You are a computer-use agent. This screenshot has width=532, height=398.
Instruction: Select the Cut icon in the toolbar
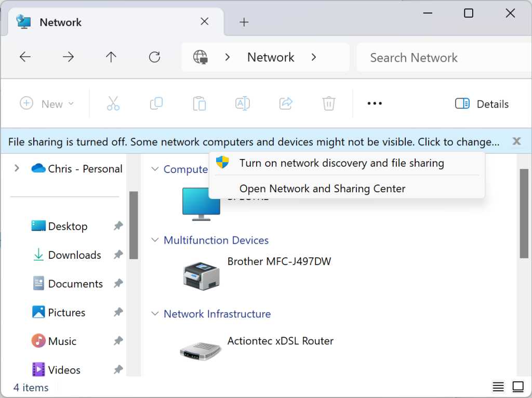click(113, 103)
